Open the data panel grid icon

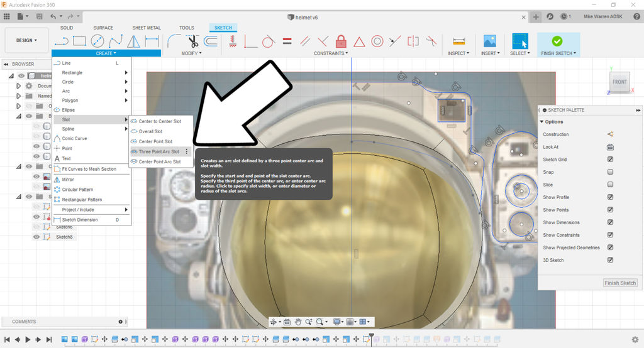point(6,16)
